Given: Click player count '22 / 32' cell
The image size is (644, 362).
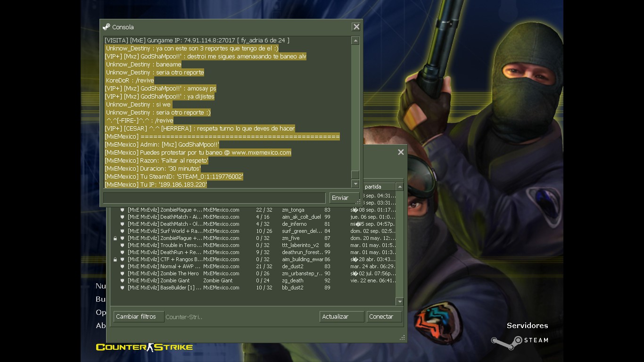Looking at the screenshot, I should pyautogui.click(x=264, y=210).
